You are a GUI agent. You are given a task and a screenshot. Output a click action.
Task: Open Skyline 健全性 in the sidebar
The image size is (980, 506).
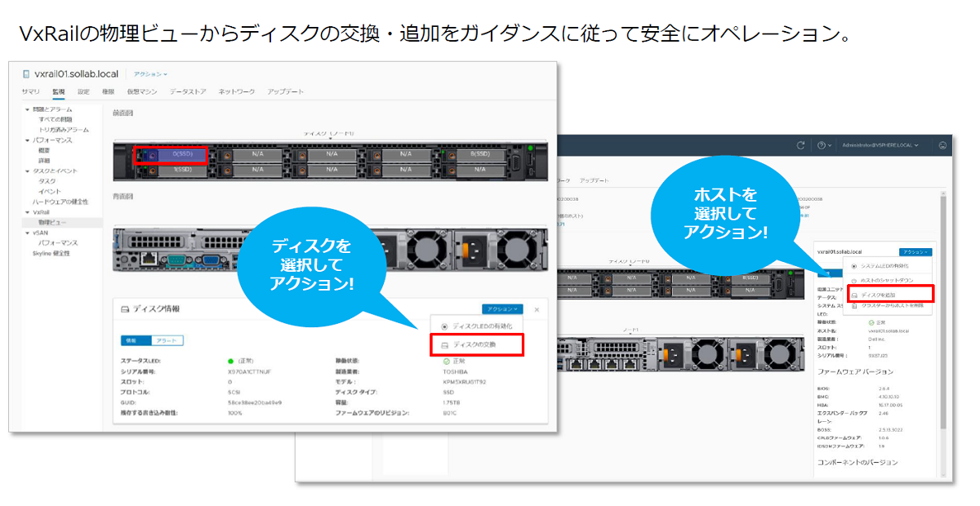tap(51, 253)
